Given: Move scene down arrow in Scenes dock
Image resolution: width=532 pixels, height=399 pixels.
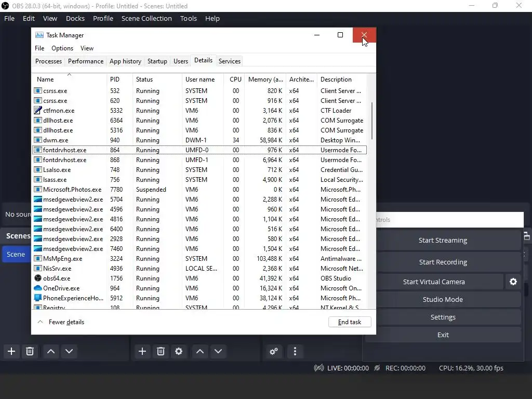Looking at the screenshot, I should click(x=69, y=351).
